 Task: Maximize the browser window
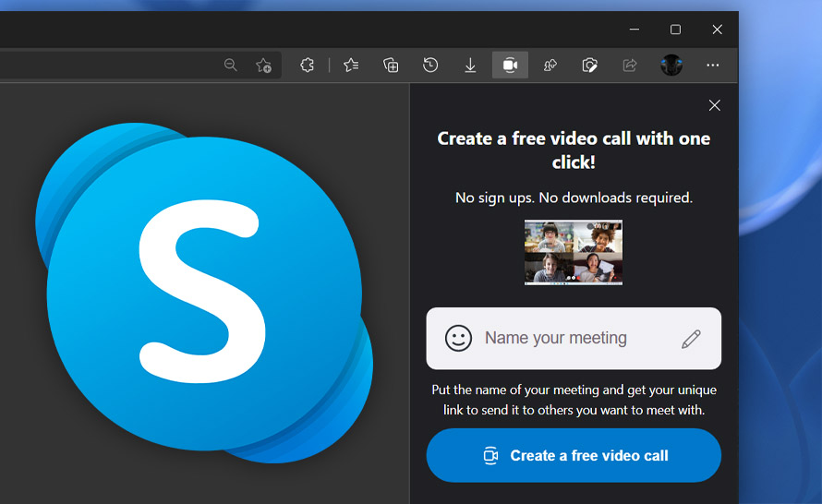point(676,30)
